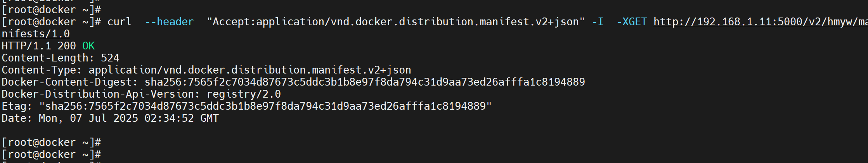Click the -XGET flag in the command
Image resolution: width=868 pixels, height=163 pixels.
(632, 22)
